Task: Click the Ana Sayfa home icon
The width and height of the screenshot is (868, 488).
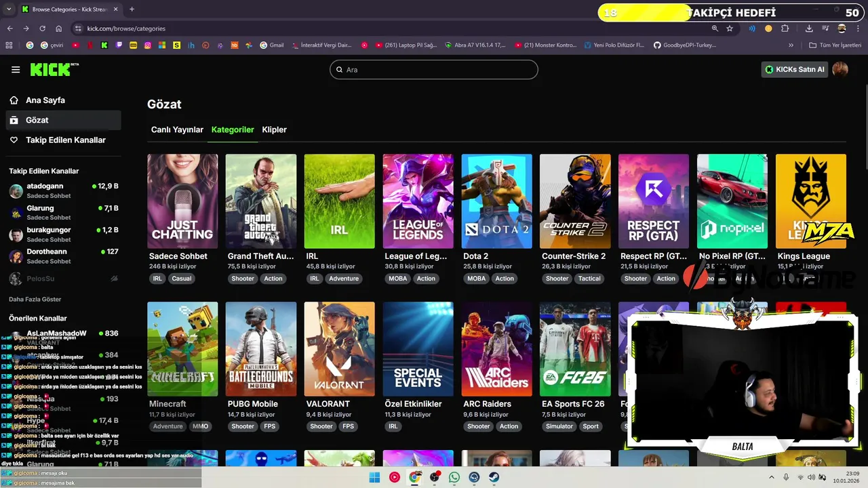Action: (14, 100)
